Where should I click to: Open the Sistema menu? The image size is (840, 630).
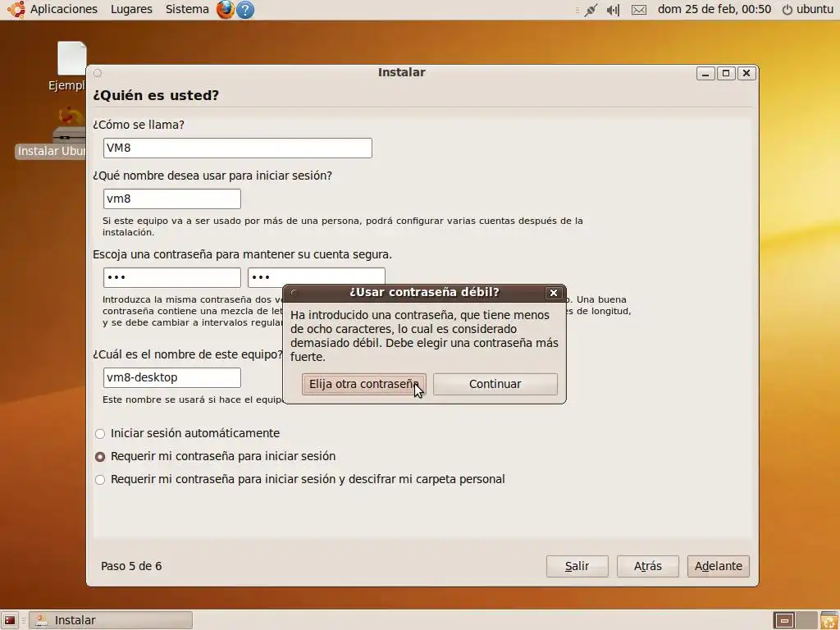pos(187,9)
